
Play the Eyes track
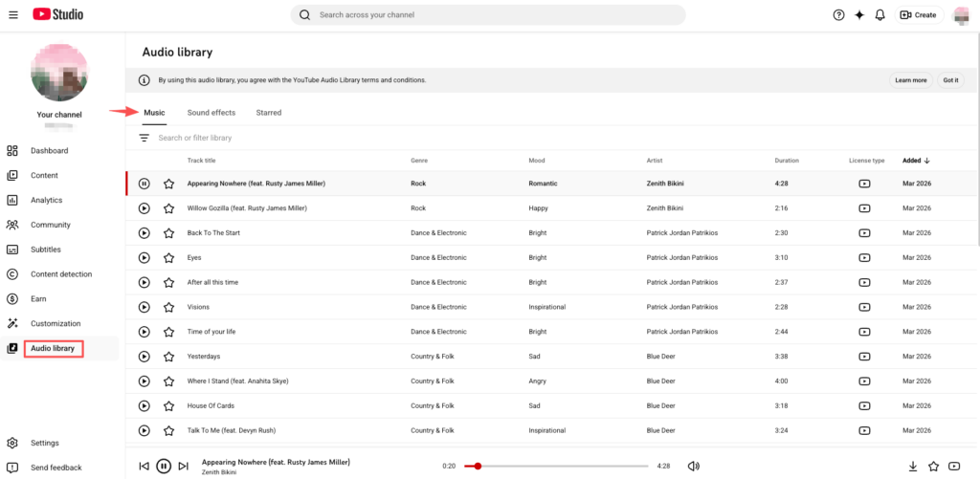[x=144, y=257]
